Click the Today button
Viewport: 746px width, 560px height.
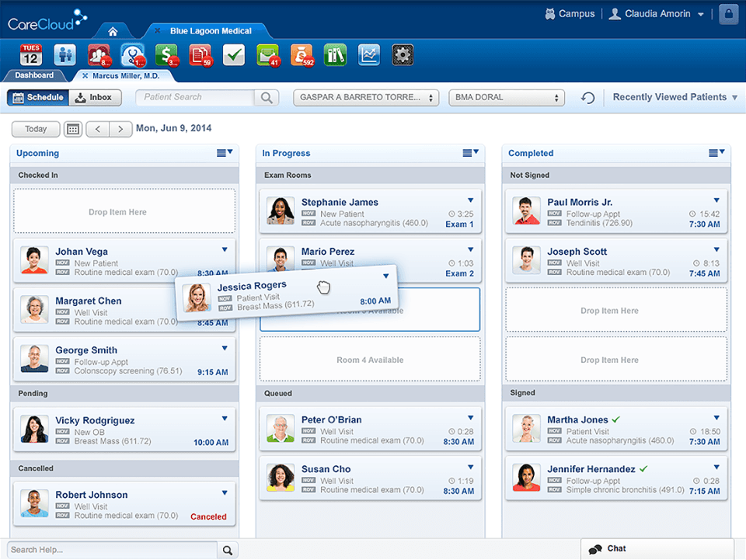coord(36,129)
